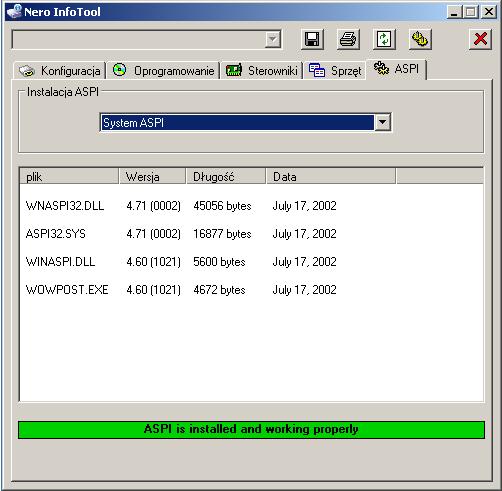Screen dimensions: 502x491
Task: Minimize the Nero InfoTool window
Action: (x=454, y=12)
